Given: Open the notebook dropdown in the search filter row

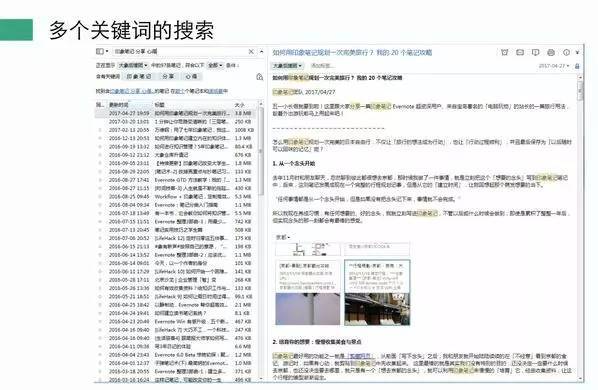Looking at the screenshot, I should (132, 65).
